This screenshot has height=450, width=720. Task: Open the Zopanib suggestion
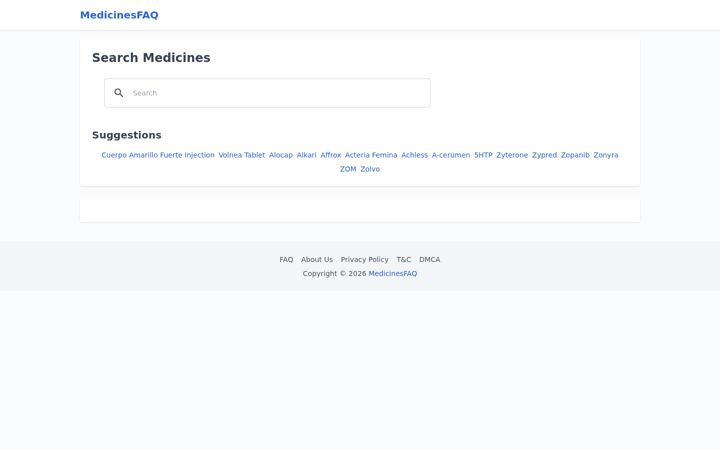(575, 155)
